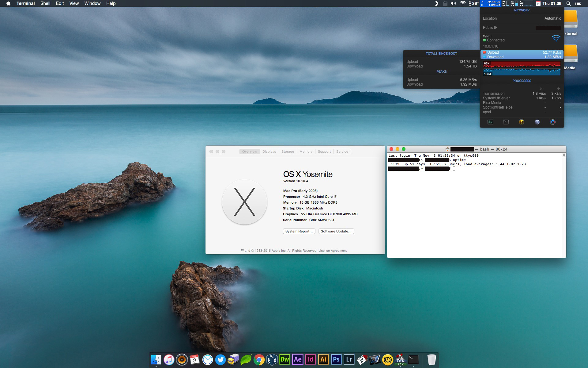
Task: Open the memory monitor menu bar item
Action: coord(506,3)
